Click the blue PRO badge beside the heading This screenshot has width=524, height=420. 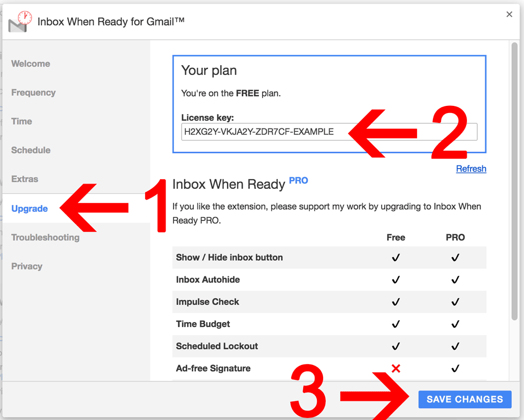(x=299, y=181)
